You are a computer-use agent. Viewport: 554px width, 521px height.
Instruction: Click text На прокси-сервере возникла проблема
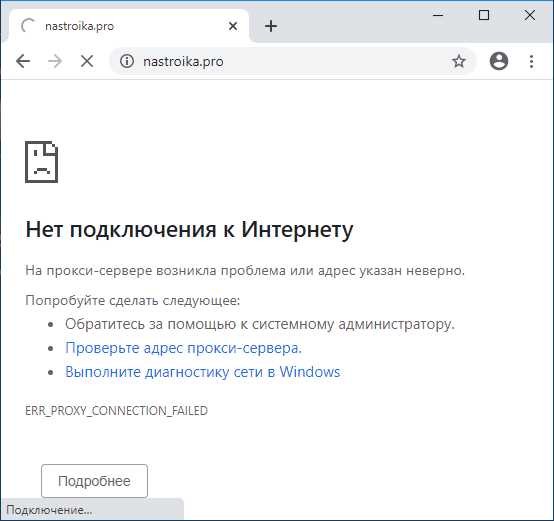(156, 271)
